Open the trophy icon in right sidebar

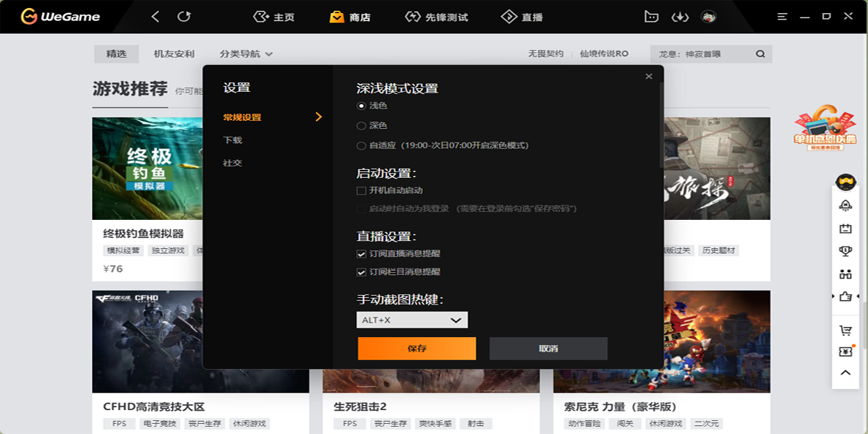click(846, 251)
